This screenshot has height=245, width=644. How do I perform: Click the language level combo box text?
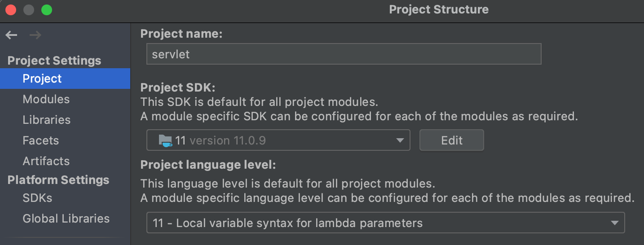tap(287, 223)
